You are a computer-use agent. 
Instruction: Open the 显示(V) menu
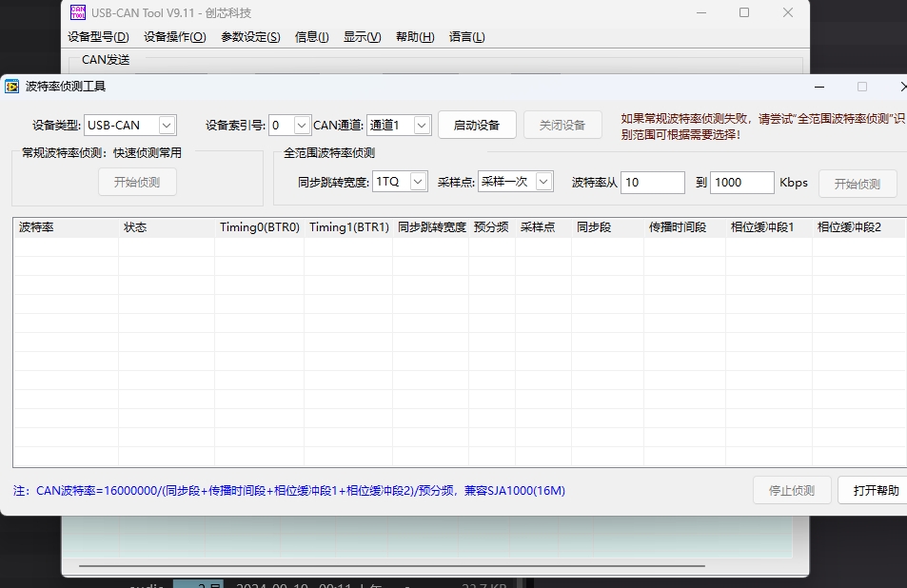[x=362, y=37]
